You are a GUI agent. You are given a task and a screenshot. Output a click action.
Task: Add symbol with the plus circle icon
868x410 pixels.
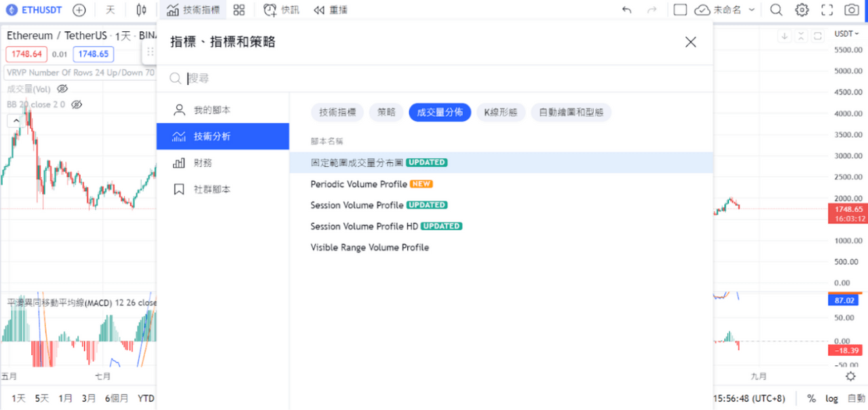[79, 10]
